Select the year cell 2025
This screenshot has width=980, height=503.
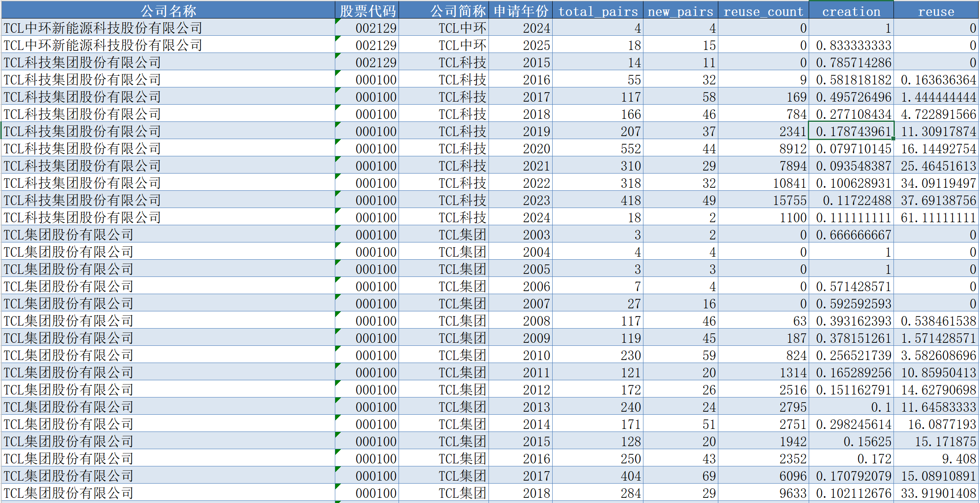point(520,45)
